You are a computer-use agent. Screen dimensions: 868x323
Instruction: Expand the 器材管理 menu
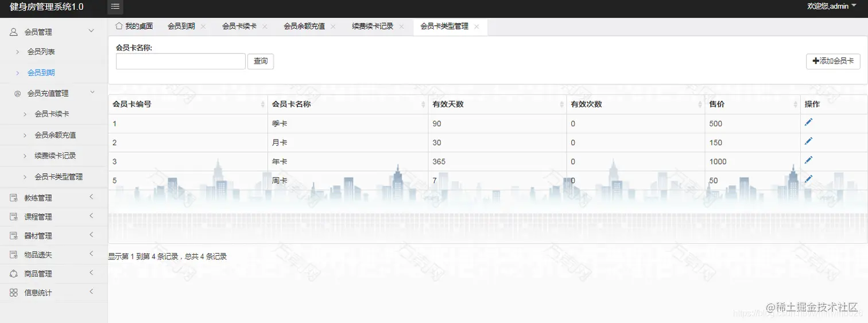[x=91, y=235]
